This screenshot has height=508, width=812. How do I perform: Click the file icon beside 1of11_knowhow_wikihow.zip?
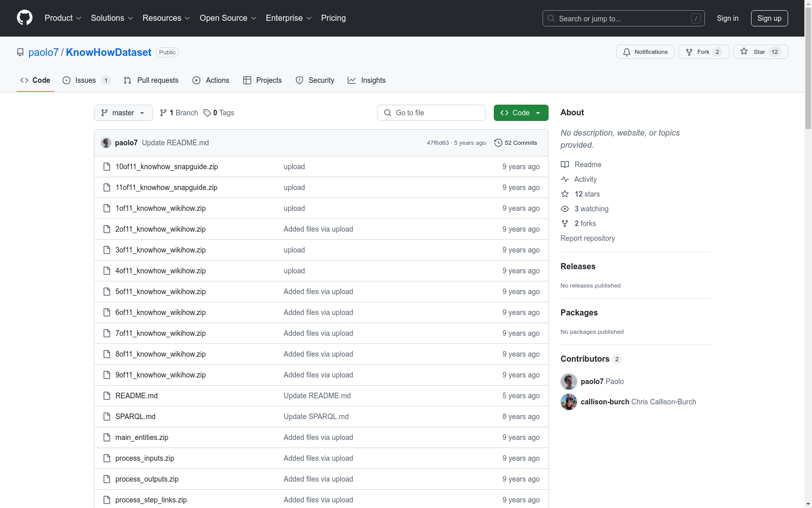coord(107,208)
